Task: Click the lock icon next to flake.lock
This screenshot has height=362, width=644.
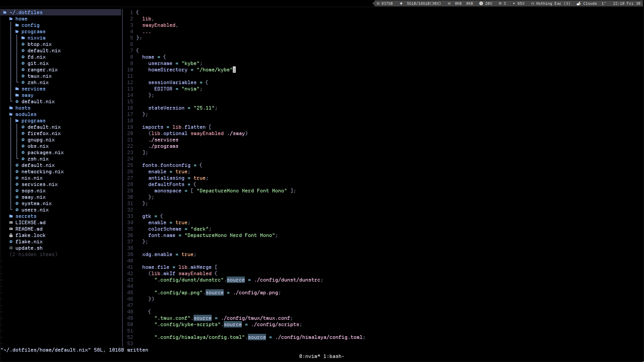Action: tap(11, 235)
